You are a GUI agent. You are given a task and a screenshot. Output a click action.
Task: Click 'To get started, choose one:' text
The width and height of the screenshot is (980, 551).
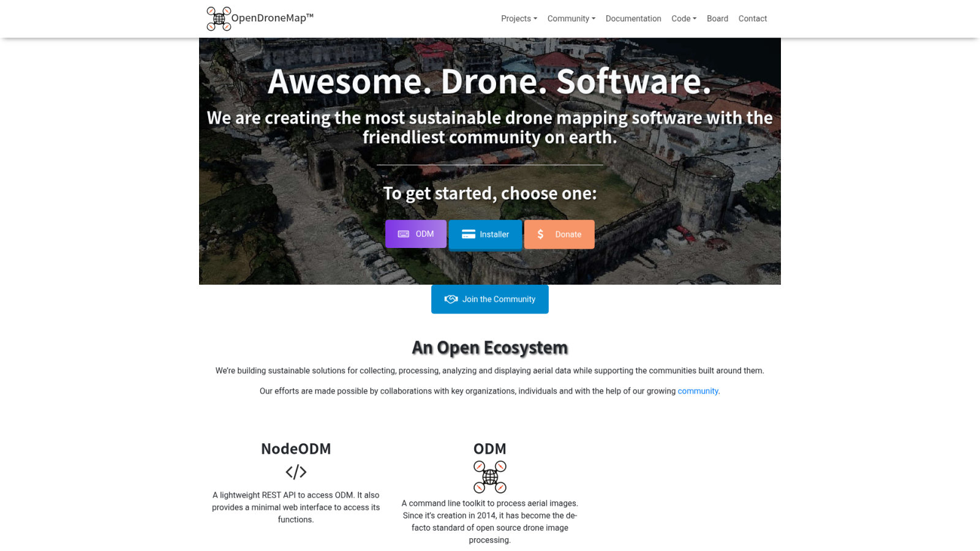pos(490,193)
